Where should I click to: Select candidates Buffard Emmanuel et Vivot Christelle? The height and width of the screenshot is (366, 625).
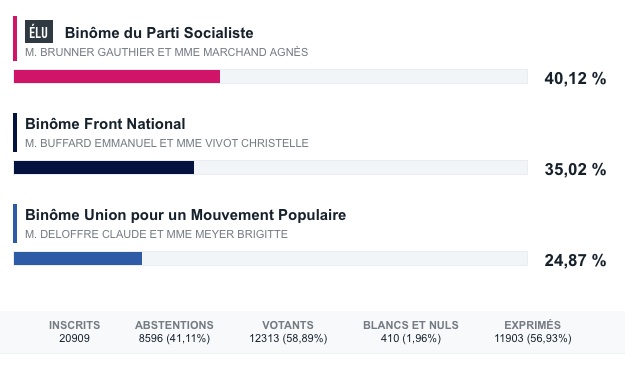(167, 143)
